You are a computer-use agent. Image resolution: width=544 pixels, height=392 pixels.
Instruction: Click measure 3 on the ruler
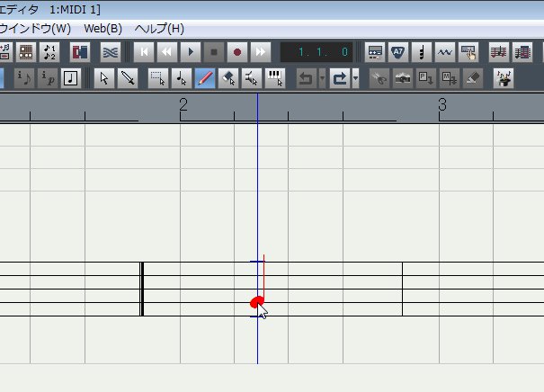click(441, 105)
